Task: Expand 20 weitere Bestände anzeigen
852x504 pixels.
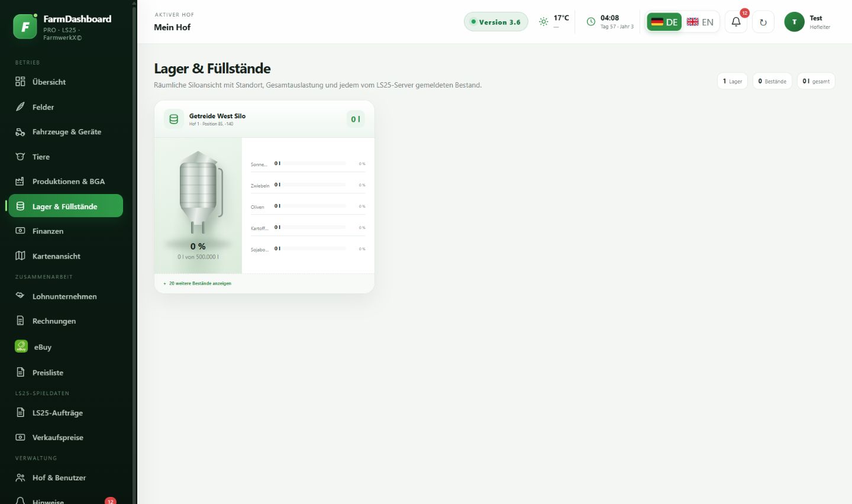Action: tap(198, 283)
